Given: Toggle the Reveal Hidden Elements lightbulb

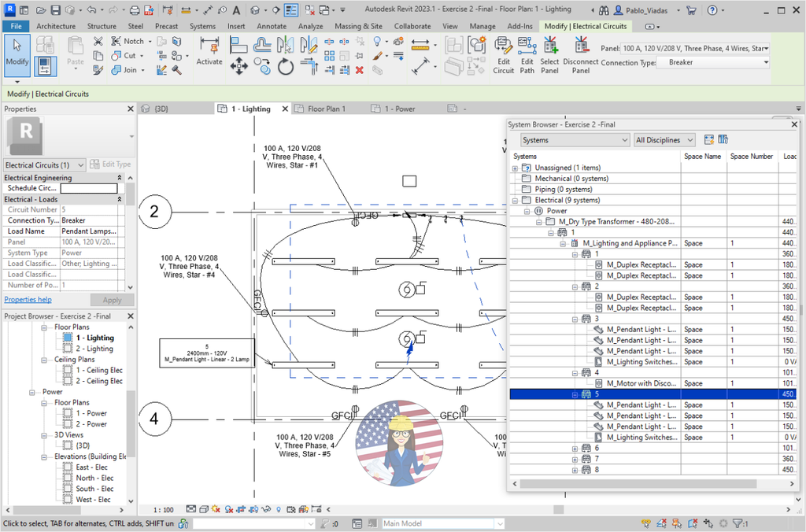Looking at the screenshot, I should click(x=279, y=509).
